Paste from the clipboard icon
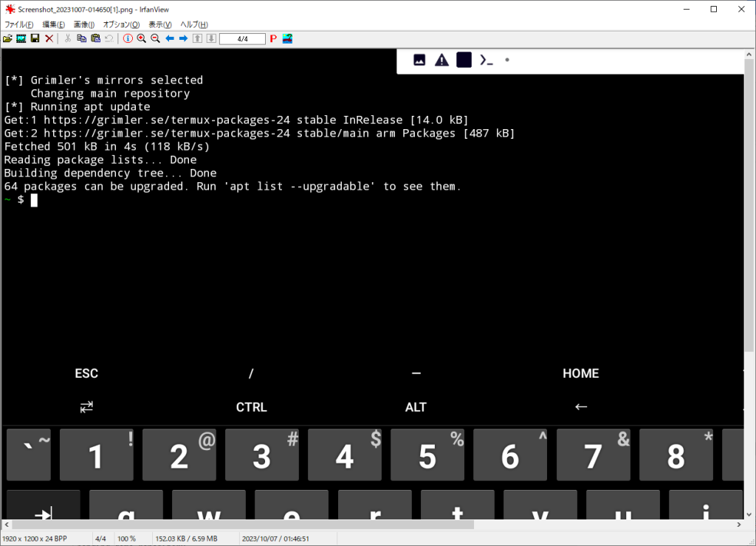 click(x=95, y=38)
